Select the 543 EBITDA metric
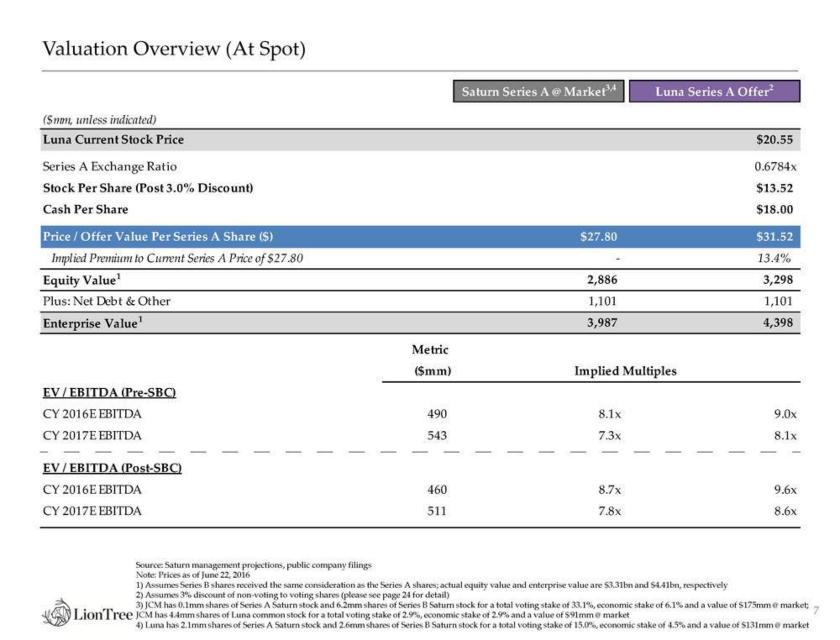Image resolution: width=840 pixels, height=640 pixels. click(437, 435)
